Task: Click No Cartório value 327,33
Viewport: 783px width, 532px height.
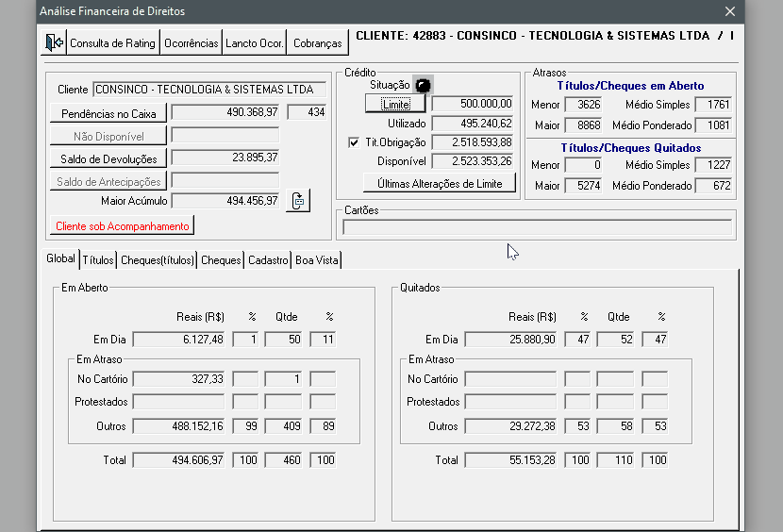Action: click(179, 379)
